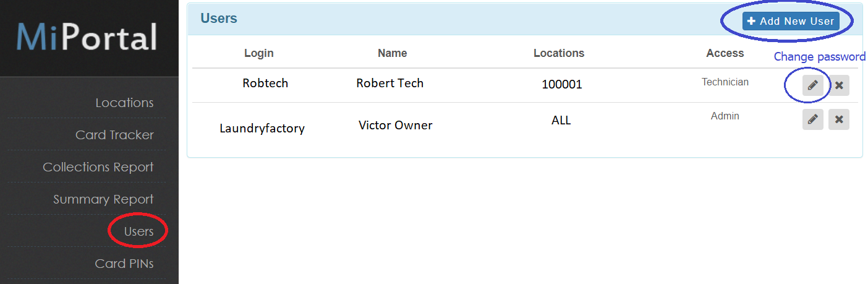The image size is (868, 284).
Task: Click the Locations column header
Action: [559, 53]
